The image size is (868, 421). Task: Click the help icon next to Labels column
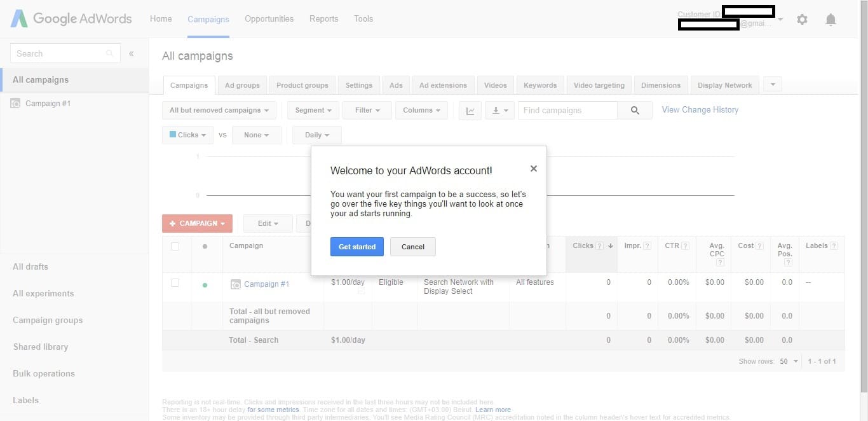(x=834, y=246)
